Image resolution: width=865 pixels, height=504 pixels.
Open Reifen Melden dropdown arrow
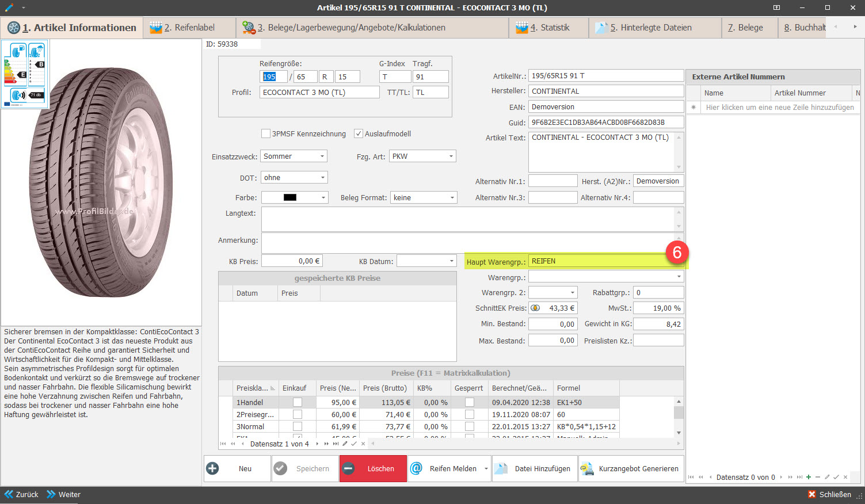pyautogui.click(x=486, y=468)
